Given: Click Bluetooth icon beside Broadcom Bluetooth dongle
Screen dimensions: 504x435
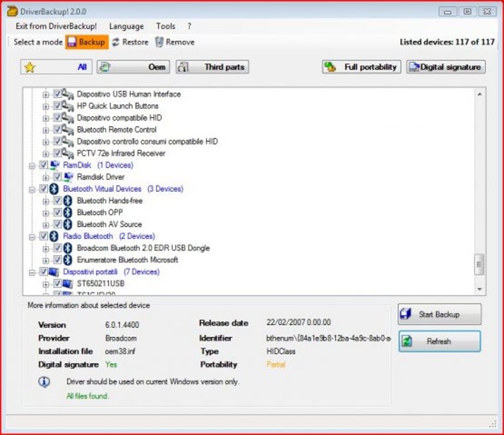Looking at the screenshot, I should point(68,248).
